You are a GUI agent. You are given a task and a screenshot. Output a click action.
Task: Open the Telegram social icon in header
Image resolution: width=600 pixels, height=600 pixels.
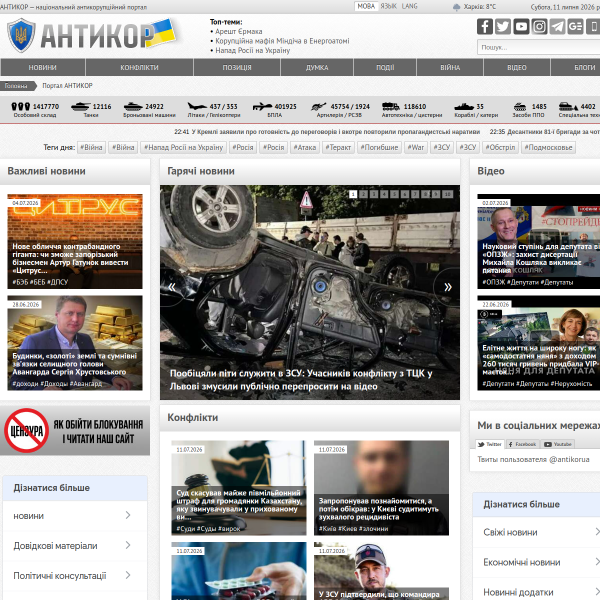557,26
